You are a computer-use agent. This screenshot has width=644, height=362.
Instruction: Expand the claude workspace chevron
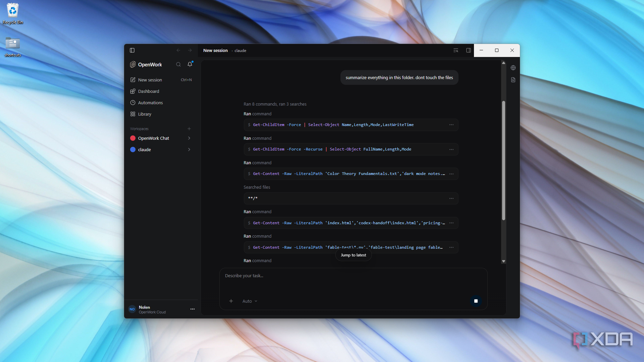189,149
